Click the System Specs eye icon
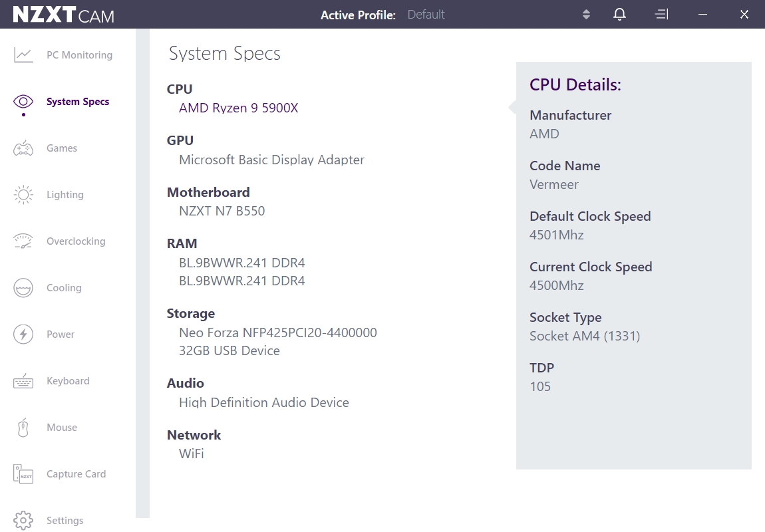The width and height of the screenshot is (765, 532). coord(23,102)
